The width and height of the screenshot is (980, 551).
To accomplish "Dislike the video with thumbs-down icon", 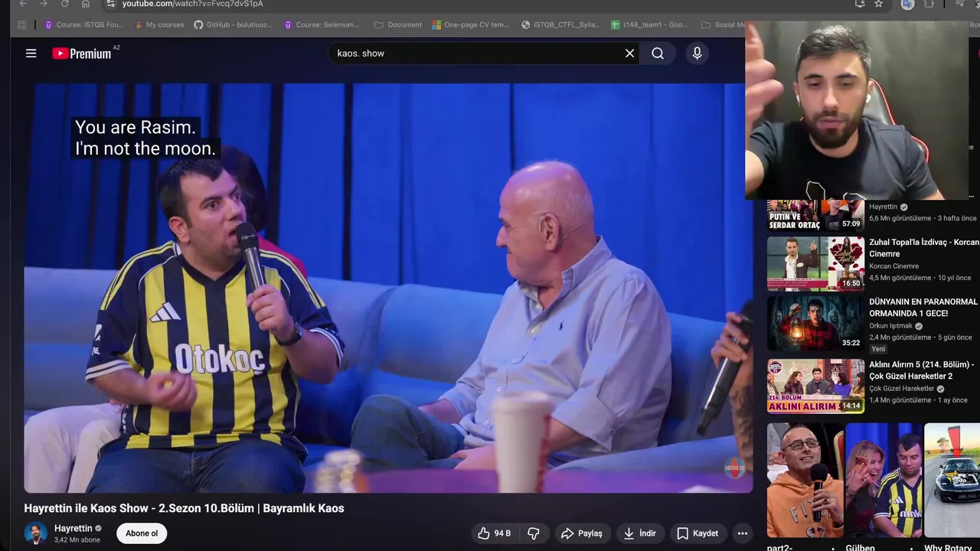I will [534, 533].
